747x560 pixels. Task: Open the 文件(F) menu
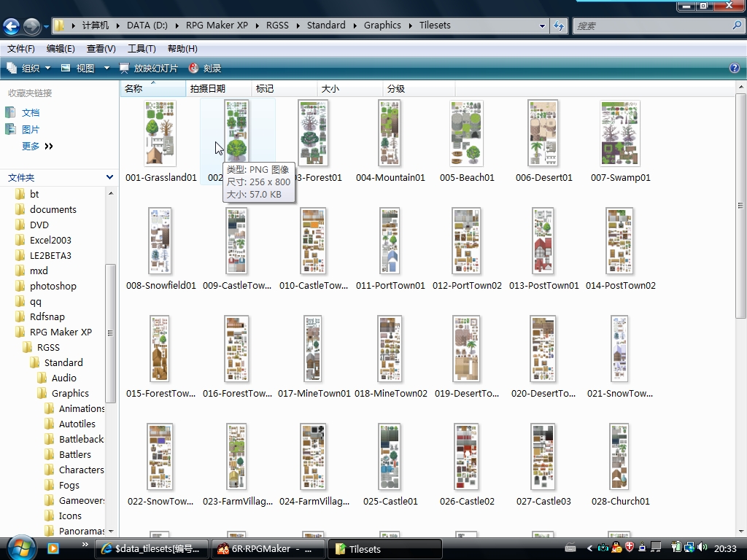click(x=21, y=49)
